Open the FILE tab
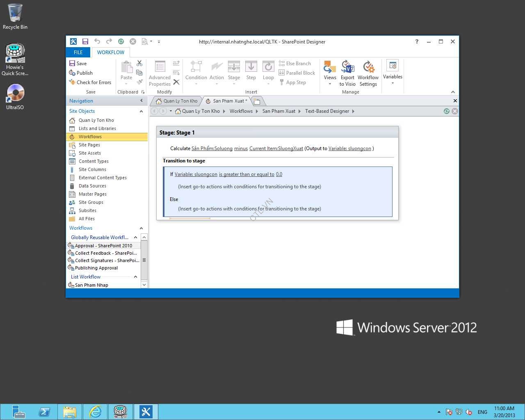This screenshot has height=420, width=525. [78, 52]
